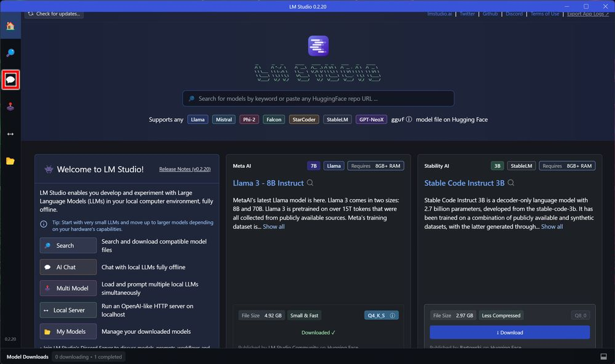Screen dimensions: 615x364
Task: Click 0 downloading 1 completed status
Action: pos(89,357)
